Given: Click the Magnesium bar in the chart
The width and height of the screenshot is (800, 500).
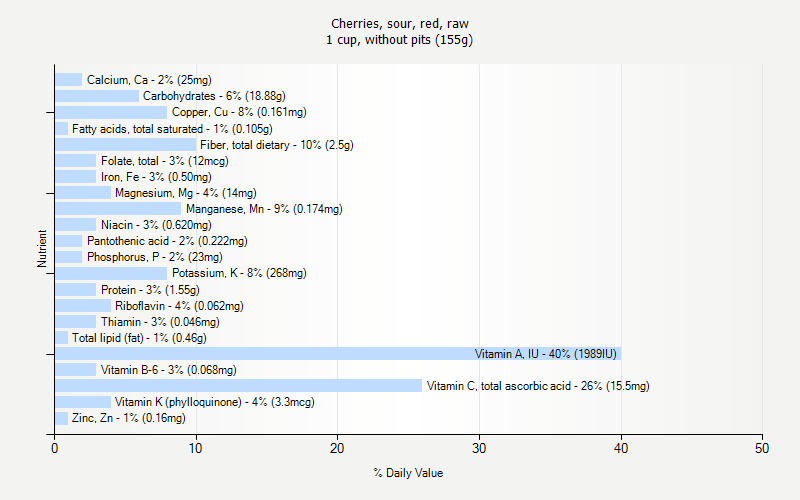Looking at the screenshot, I should click(83, 193).
